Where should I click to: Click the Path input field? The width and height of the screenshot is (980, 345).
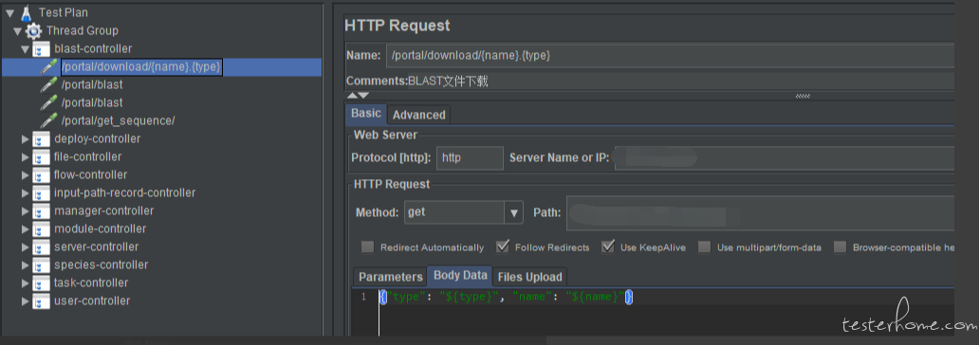point(760,212)
